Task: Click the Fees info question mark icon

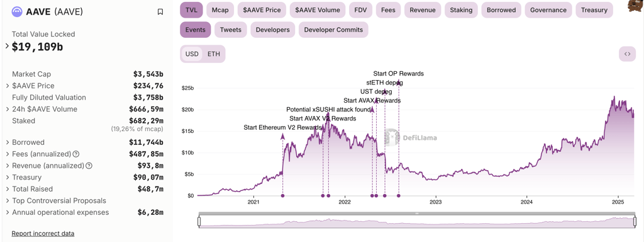Action: point(76,154)
